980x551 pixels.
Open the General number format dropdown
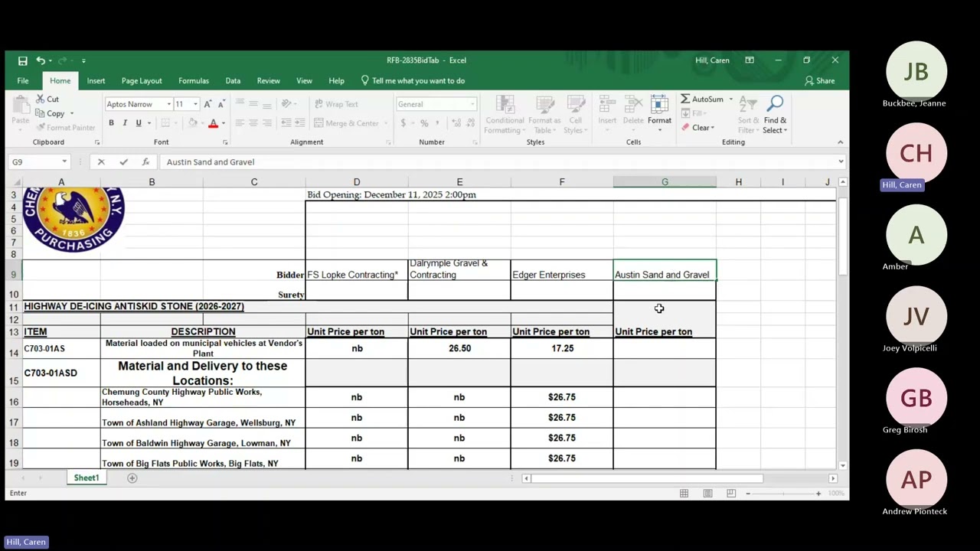[472, 104]
